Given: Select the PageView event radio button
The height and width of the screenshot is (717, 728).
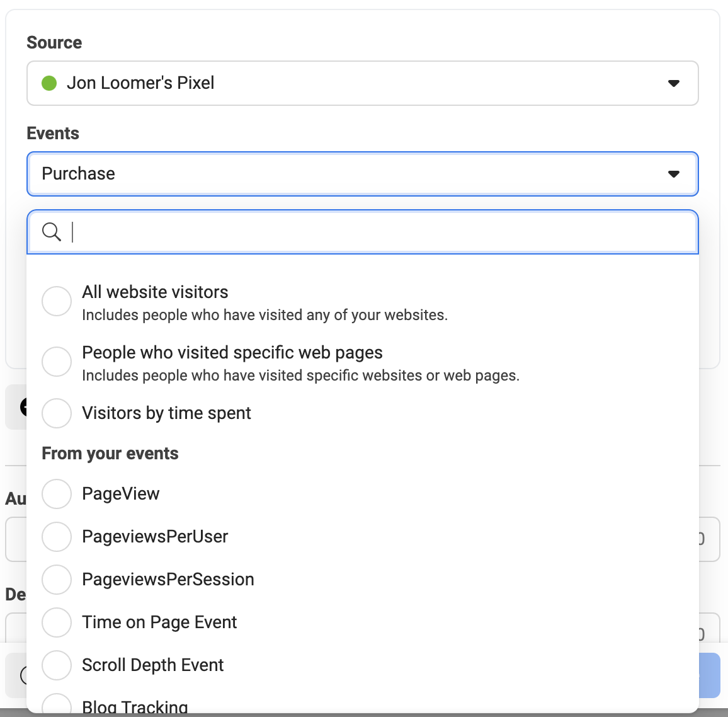Looking at the screenshot, I should click(57, 493).
